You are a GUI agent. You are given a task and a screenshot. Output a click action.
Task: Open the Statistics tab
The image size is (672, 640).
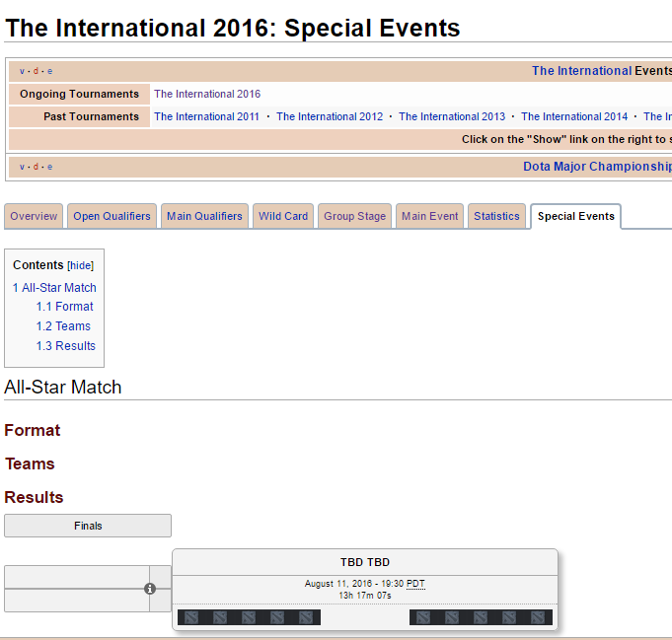coord(496,216)
